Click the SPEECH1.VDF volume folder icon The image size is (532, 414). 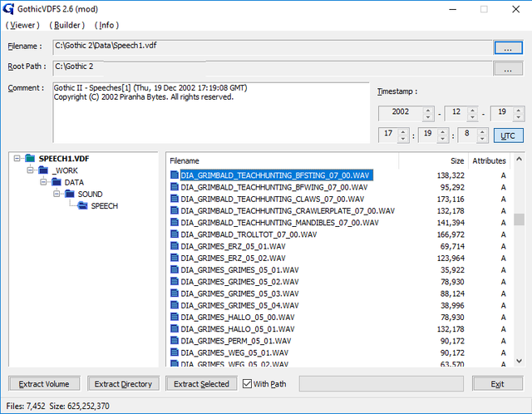(x=30, y=159)
